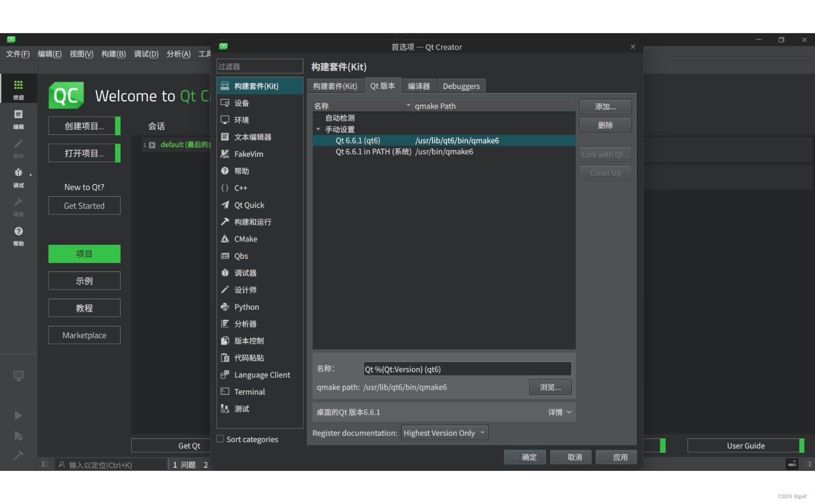Select the Qt 6.6.1 (qt6) row
Screen dimensions: 815x504
444,140
